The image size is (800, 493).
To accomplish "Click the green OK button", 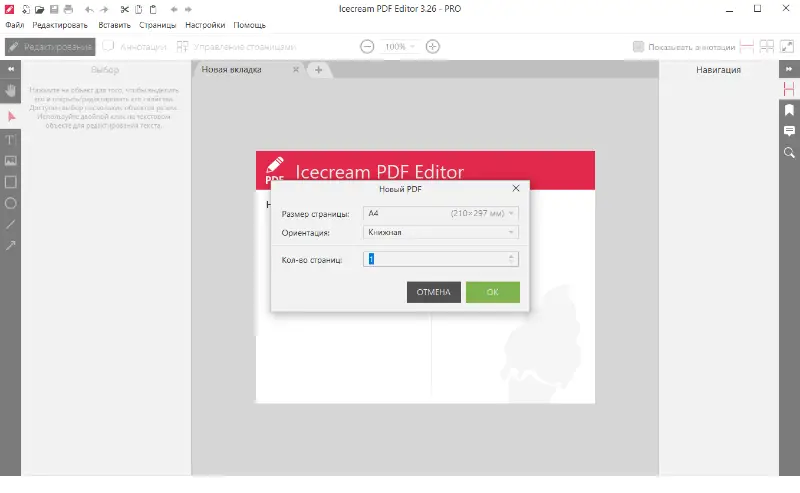I will click(493, 292).
